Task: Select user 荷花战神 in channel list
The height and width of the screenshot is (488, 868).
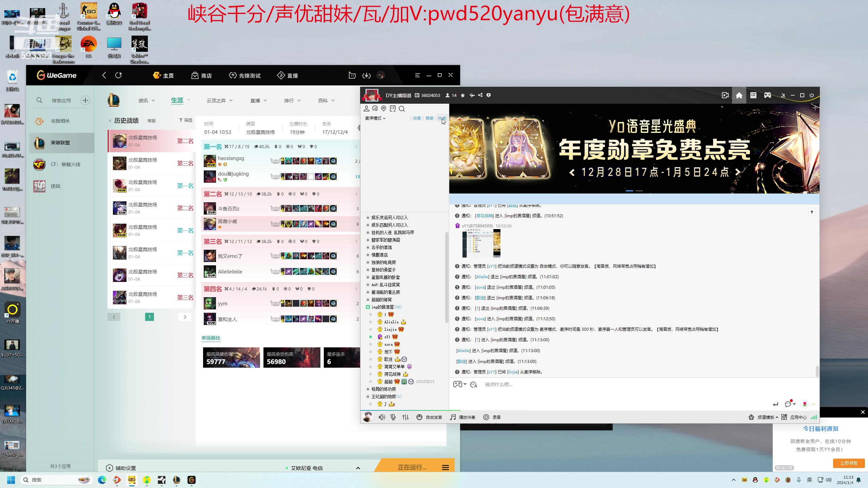Action: 392,374
